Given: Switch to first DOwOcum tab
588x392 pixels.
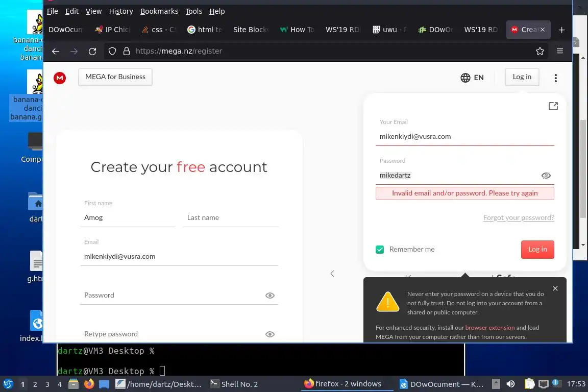Looking at the screenshot, I should pos(66,30).
